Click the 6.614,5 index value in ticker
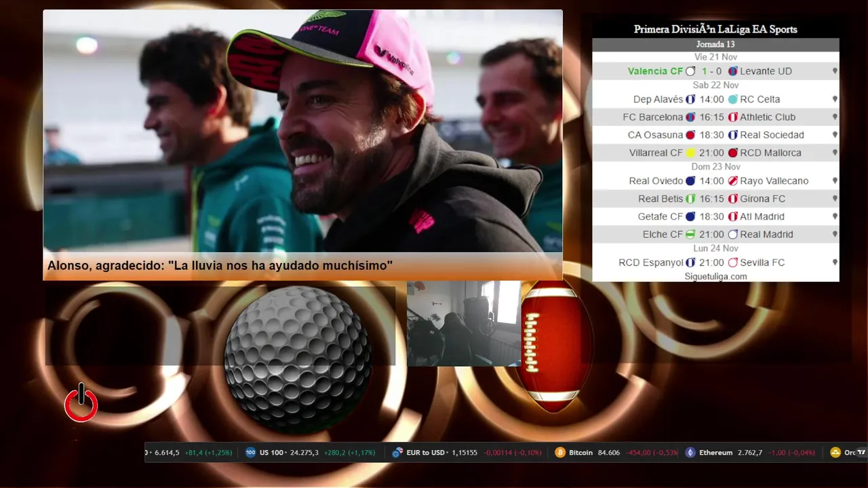 point(167,452)
